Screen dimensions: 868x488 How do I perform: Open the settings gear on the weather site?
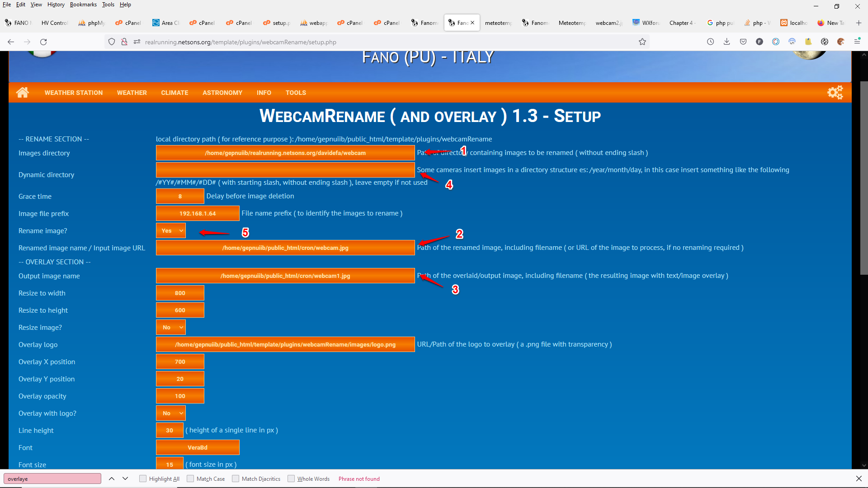pos(835,92)
